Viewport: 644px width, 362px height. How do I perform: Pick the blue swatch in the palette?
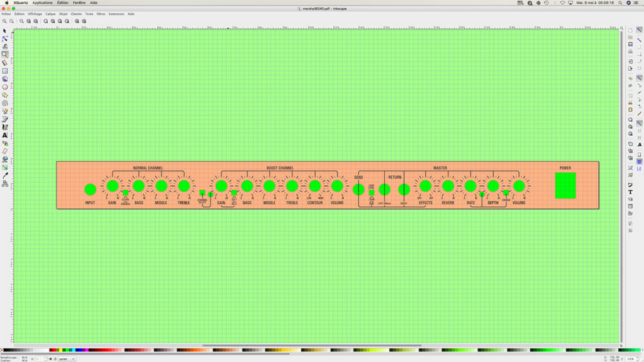click(x=79, y=350)
